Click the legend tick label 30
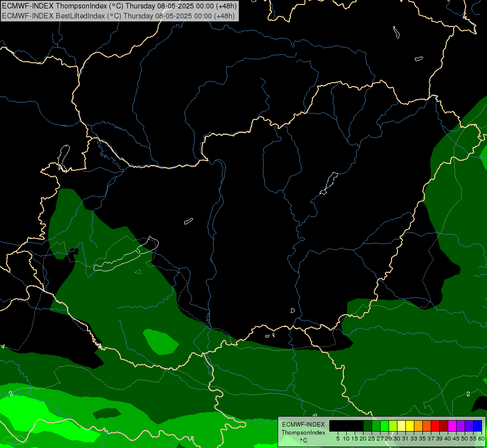This screenshot has width=487, height=448. [397, 439]
